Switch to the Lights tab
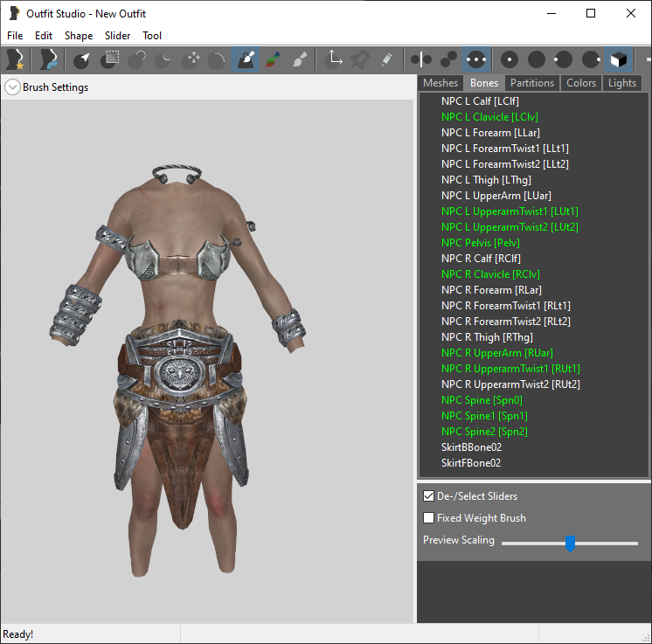Screen dimensions: 652x644 (x=622, y=83)
